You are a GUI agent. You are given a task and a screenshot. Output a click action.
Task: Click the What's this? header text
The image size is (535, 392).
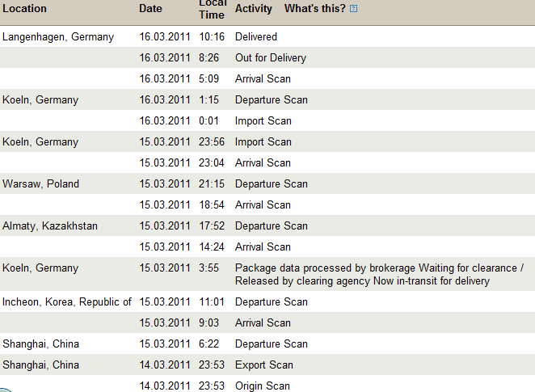coord(315,9)
